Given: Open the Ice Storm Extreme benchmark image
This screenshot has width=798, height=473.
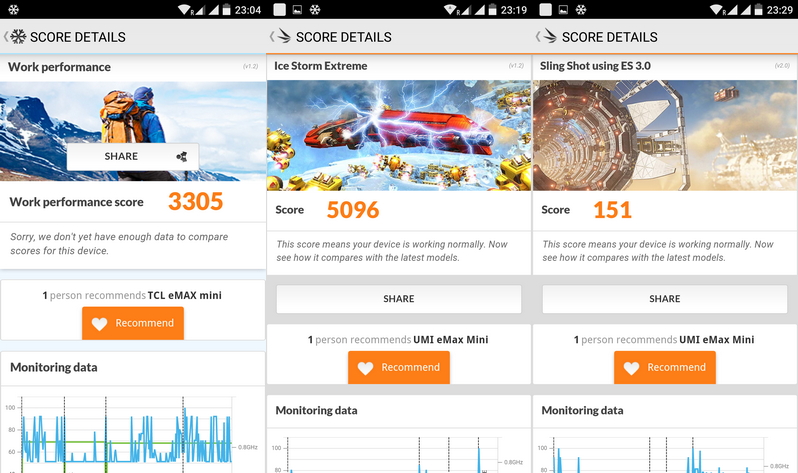Looking at the screenshot, I should coord(398,135).
